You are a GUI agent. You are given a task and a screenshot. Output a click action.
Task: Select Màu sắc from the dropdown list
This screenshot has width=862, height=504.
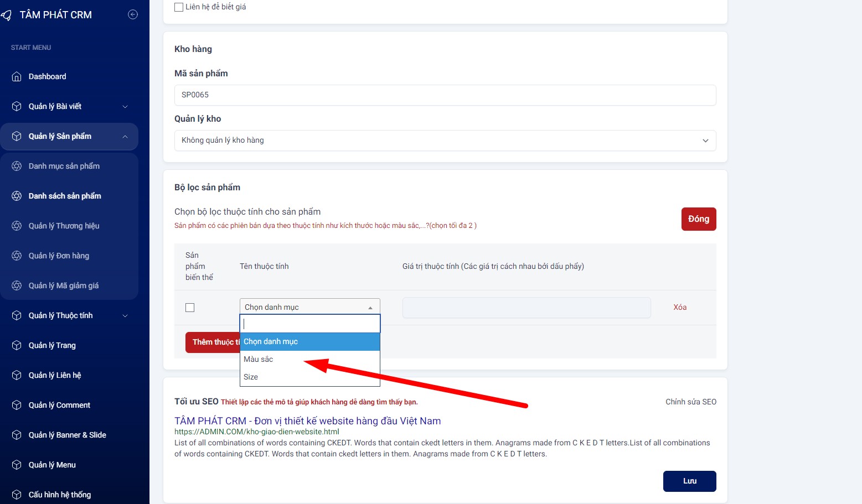point(259,360)
